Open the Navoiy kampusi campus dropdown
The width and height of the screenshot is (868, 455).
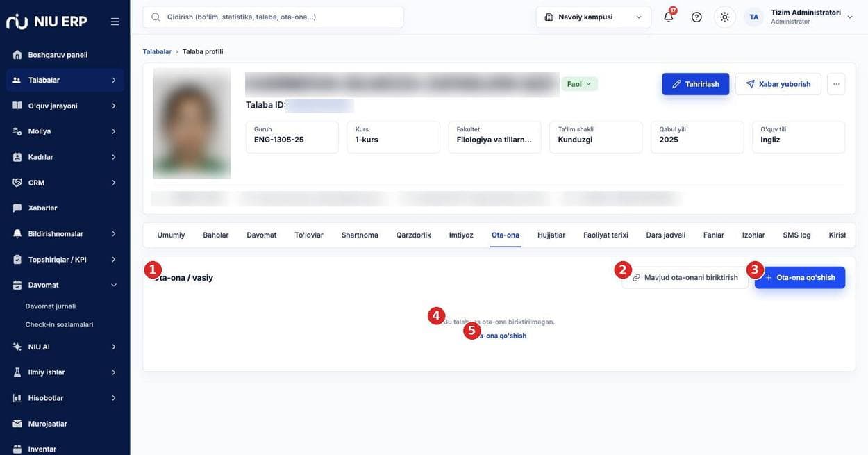594,17
